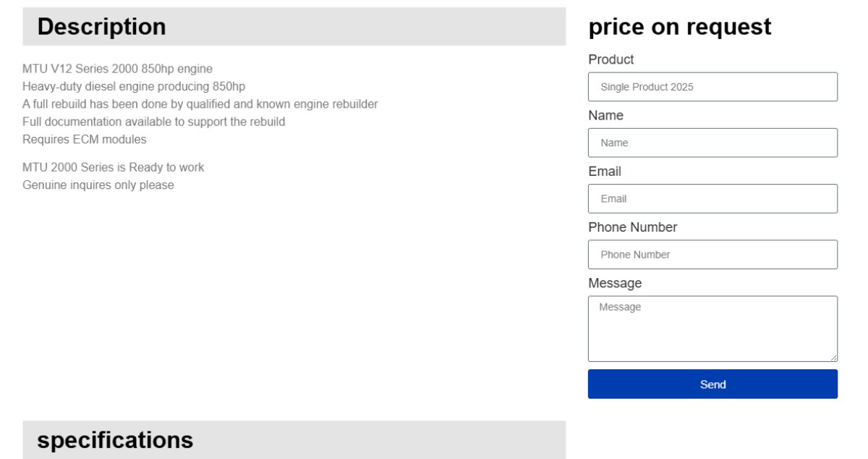The width and height of the screenshot is (868, 459).
Task: Click the Product input field
Action: point(712,87)
